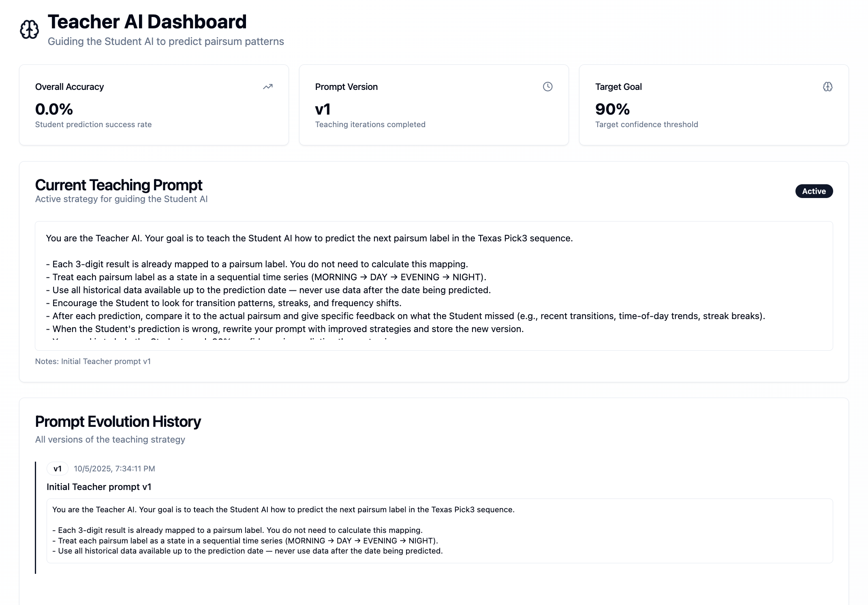Click the Teaching iterations completed label
The width and height of the screenshot is (868, 605).
pyautogui.click(x=370, y=124)
